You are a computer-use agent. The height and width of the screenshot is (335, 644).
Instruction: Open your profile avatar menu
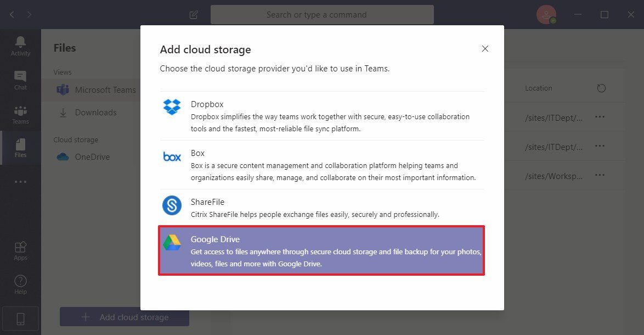tap(546, 14)
